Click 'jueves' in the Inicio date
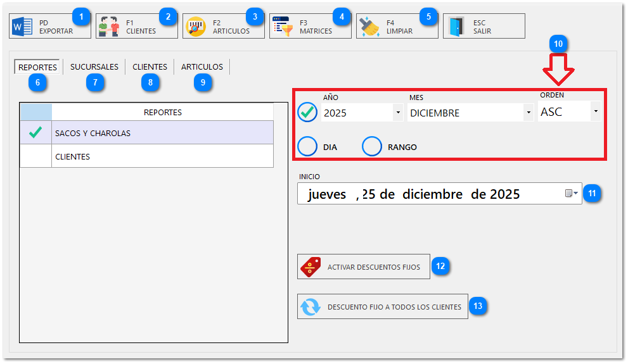This screenshot has height=364, width=628. [327, 194]
